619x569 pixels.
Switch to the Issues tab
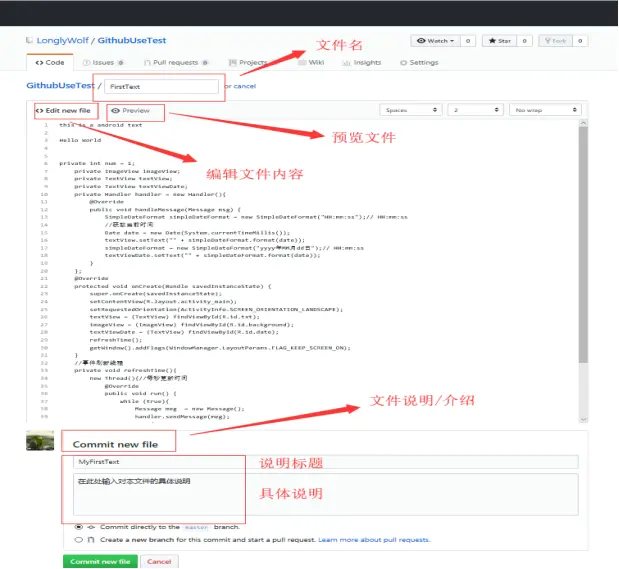(x=103, y=62)
